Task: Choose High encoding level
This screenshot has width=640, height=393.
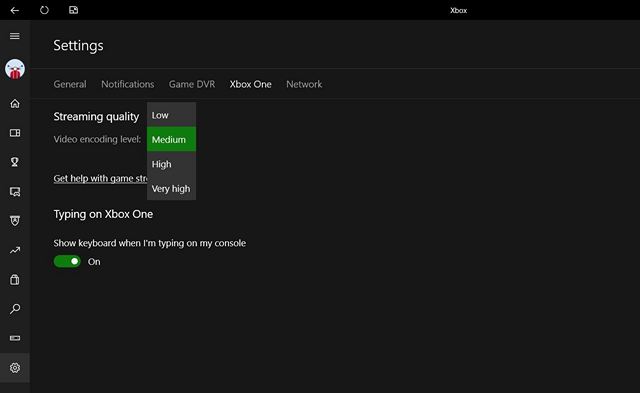Action: tap(171, 164)
